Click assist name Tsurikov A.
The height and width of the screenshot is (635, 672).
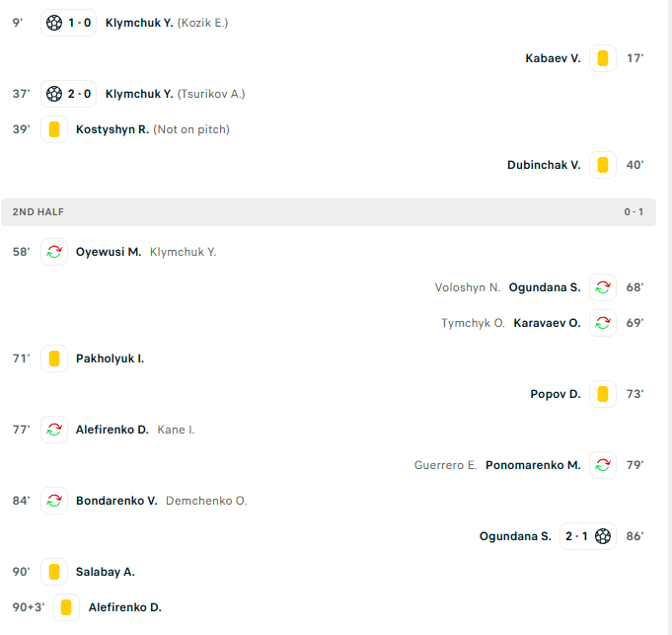pyautogui.click(x=211, y=94)
